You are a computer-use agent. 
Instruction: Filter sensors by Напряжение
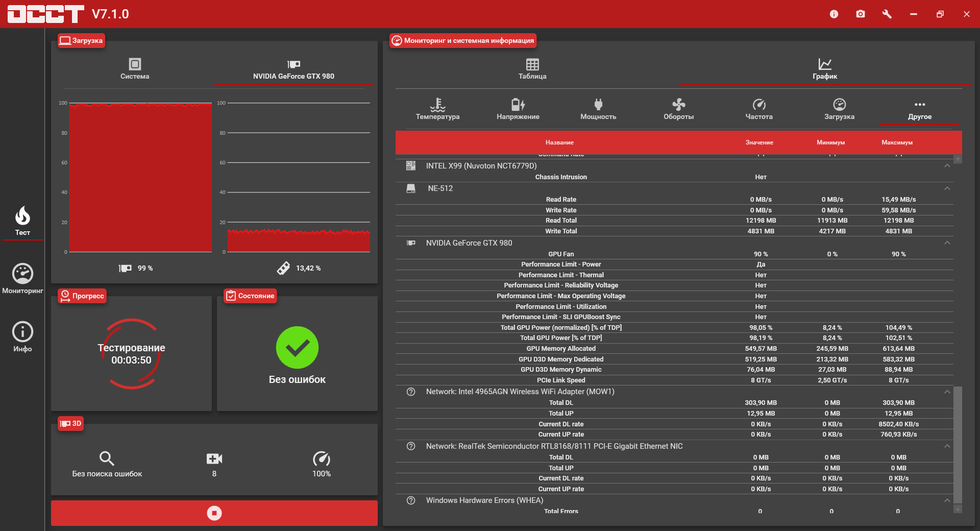click(x=518, y=110)
